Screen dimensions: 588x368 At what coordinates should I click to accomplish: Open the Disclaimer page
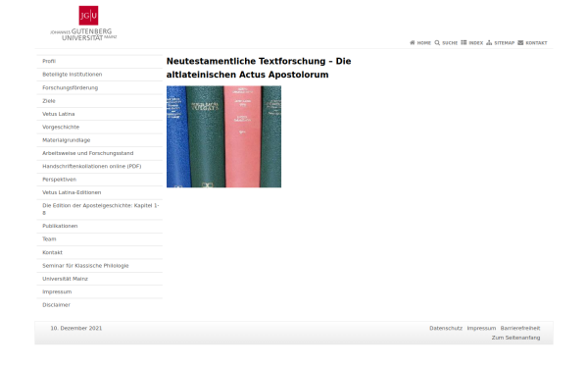[99, 305]
